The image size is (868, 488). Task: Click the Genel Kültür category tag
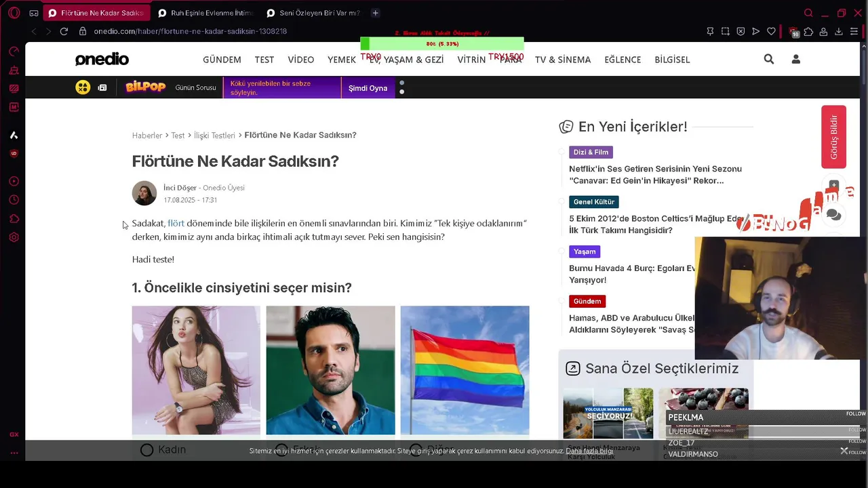pos(593,202)
